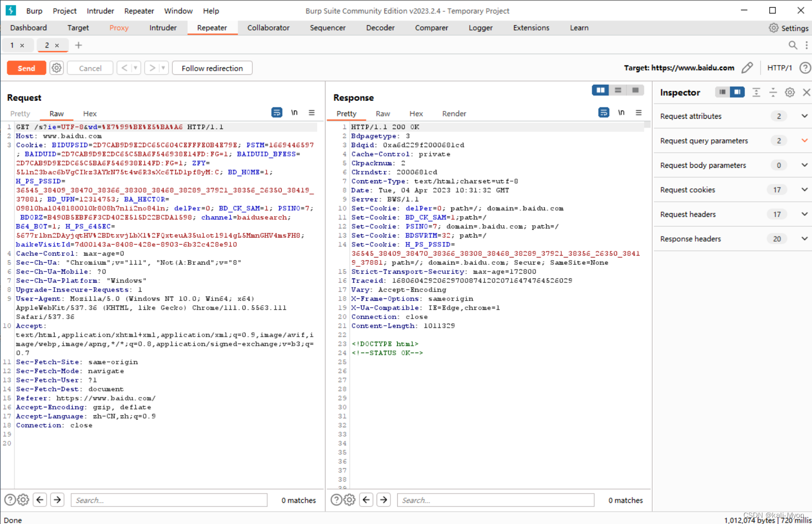The image size is (812, 524).
Task: Open response search settings gear
Action: pyautogui.click(x=350, y=500)
